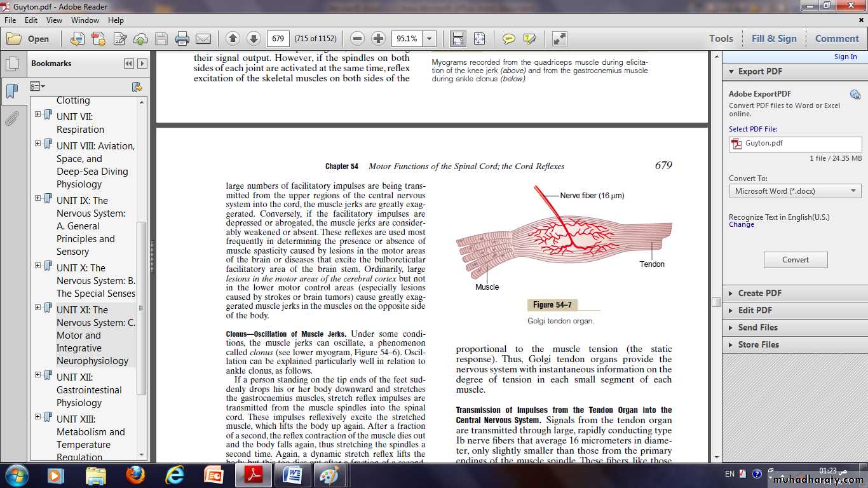Go to next page with down arrow
Image resolution: width=868 pixels, height=488 pixels.
[254, 39]
